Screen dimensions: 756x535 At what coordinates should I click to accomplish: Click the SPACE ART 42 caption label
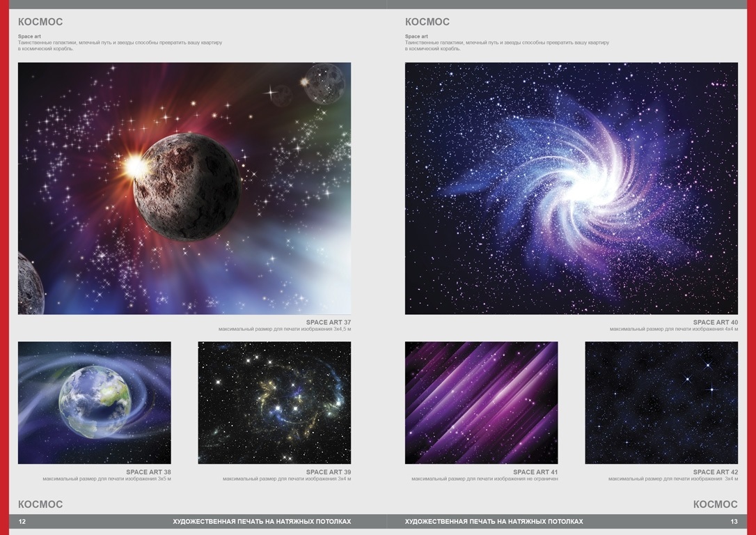pyautogui.click(x=715, y=472)
